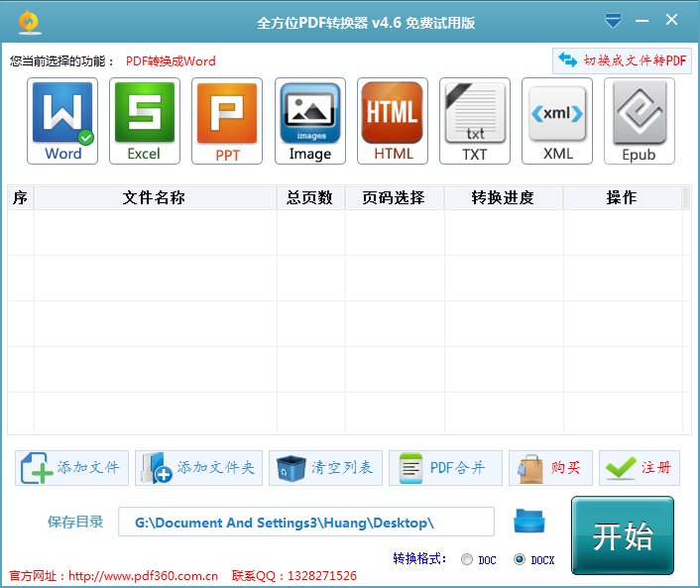Open the title bar dropdown menu arrow
700x588 pixels.
(614, 20)
